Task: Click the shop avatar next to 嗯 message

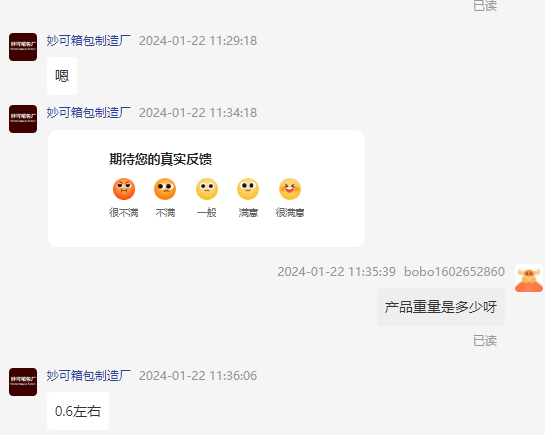Action: point(23,47)
